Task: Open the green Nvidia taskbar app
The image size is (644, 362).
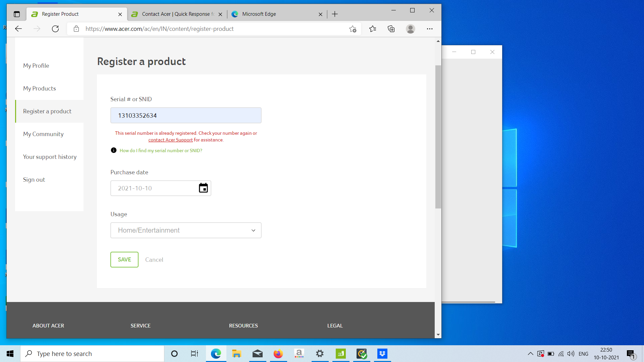Action: point(341,354)
